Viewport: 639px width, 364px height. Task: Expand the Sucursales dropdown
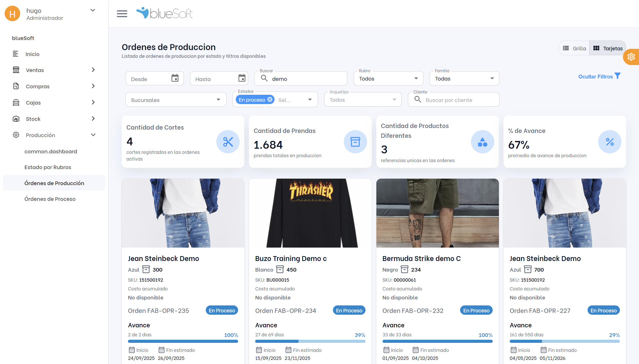coord(176,100)
